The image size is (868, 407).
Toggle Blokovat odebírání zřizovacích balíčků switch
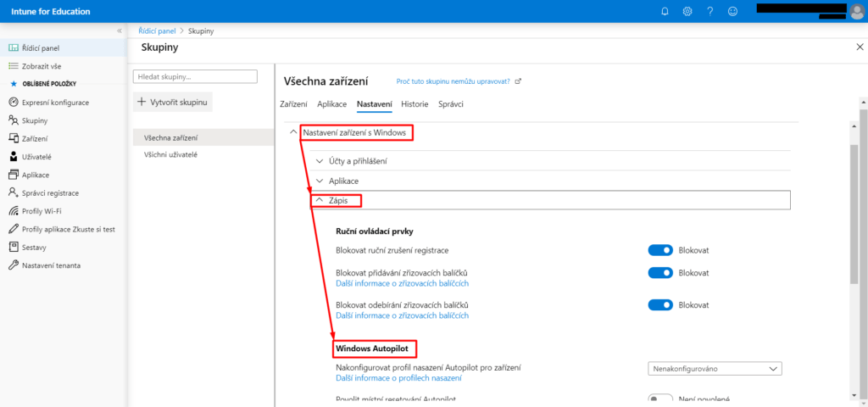[x=660, y=304]
